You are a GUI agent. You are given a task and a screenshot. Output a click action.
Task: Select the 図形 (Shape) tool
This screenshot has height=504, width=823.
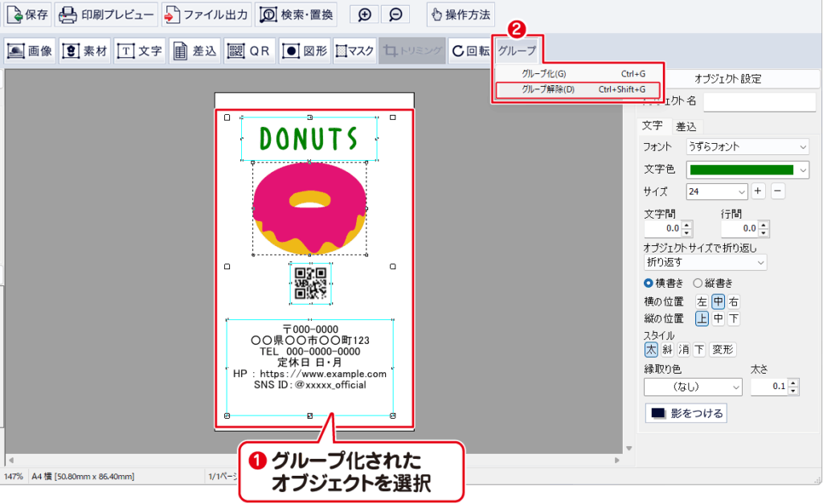pos(304,51)
